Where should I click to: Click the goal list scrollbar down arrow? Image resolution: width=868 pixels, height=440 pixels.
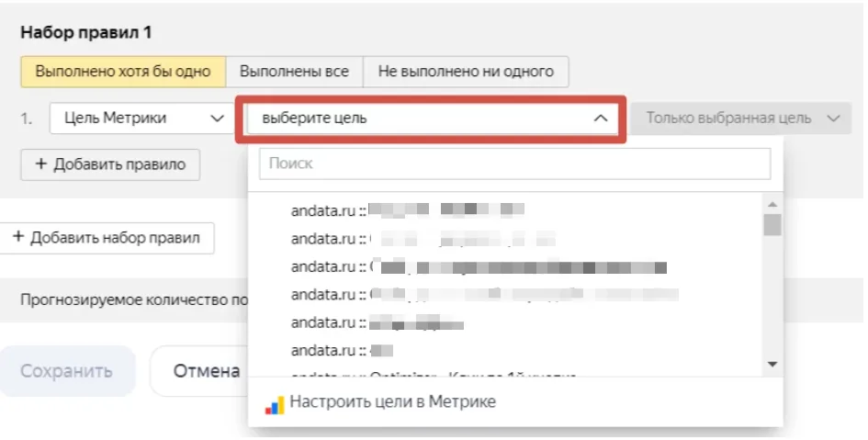click(772, 364)
